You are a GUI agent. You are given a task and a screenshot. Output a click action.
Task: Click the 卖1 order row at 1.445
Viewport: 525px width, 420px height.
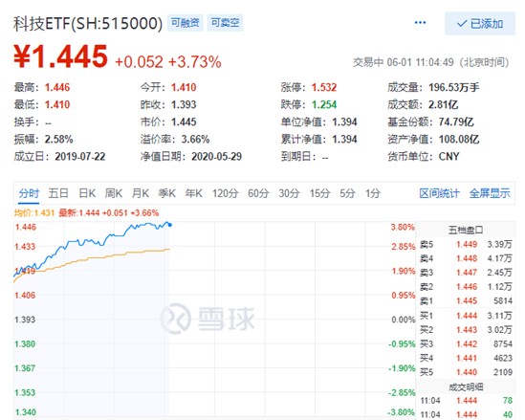[x=466, y=300]
